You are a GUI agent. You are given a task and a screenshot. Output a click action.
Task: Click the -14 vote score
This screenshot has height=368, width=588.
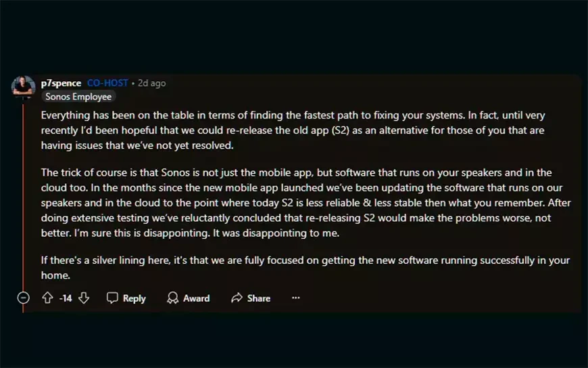(x=66, y=298)
